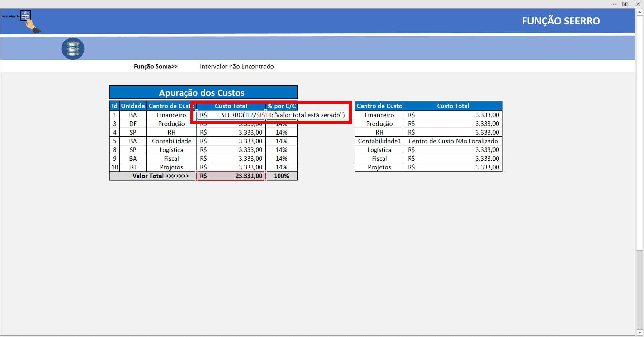This screenshot has width=644, height=337.
Task: Select the '100%' total percentage cell
Action: [x=281, y=176]
